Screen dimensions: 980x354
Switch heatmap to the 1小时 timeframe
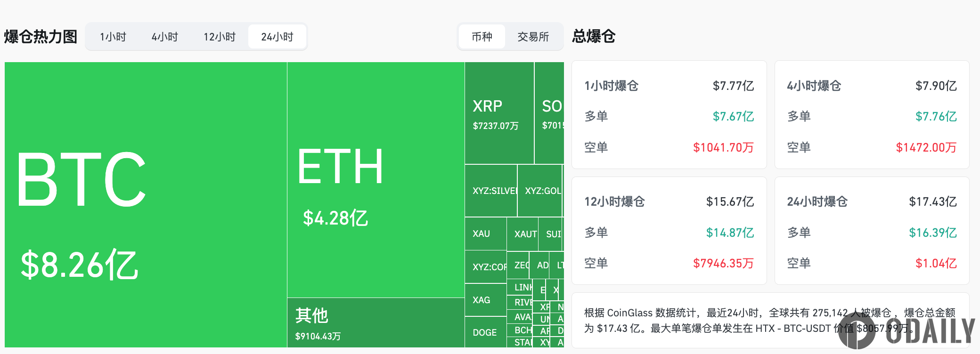coord(113,37)
